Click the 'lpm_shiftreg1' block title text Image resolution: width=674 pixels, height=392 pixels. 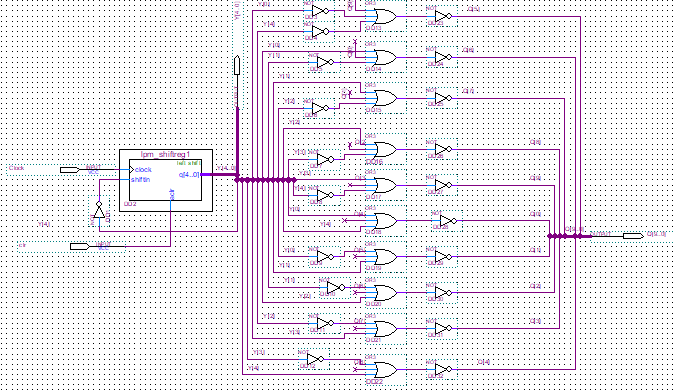click(x=165, y=154)
